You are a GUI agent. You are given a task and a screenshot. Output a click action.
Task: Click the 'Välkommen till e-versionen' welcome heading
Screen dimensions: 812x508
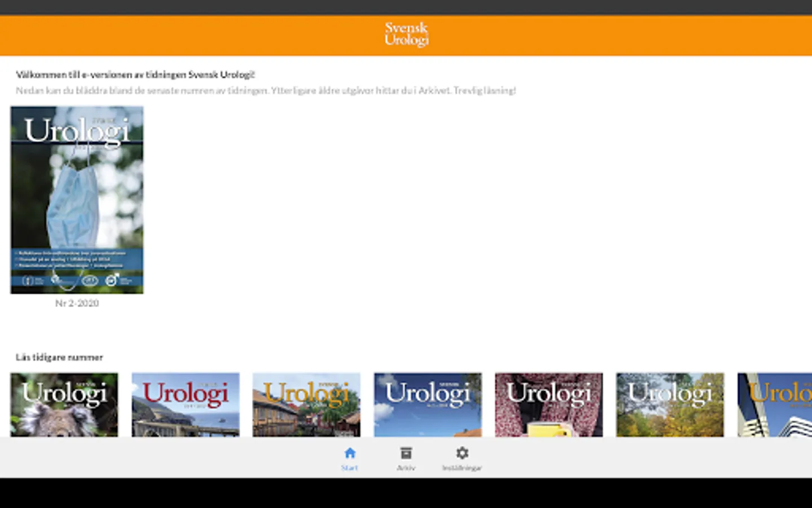coord(135,75)
